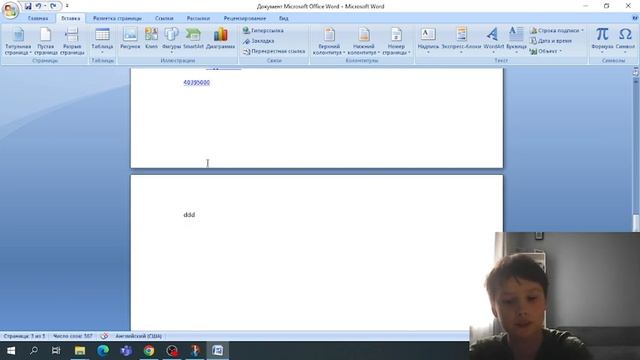Open Task View on taskbar
Image resolution: width=640 pixels, height=360 pixels.
[x=56, y=351]
